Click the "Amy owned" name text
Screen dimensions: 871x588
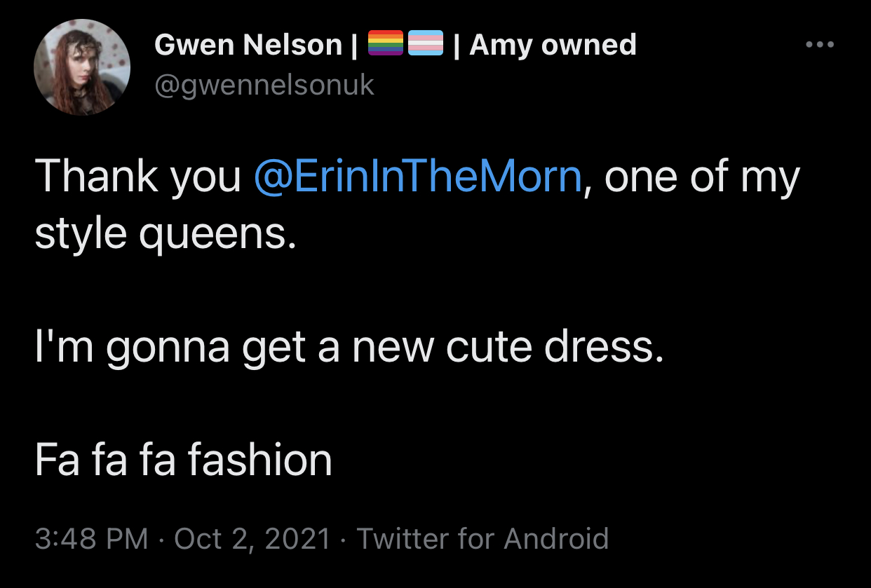[553, 45]
